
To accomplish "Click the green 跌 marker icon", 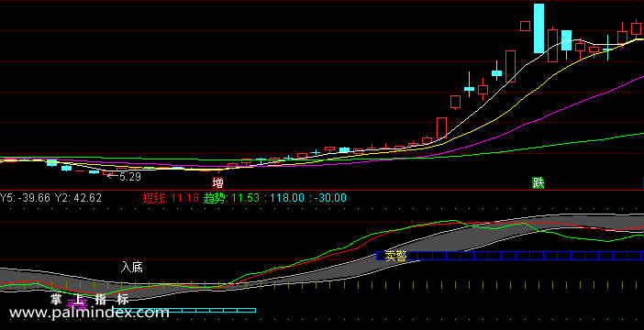I will click(x=538, y=182).
